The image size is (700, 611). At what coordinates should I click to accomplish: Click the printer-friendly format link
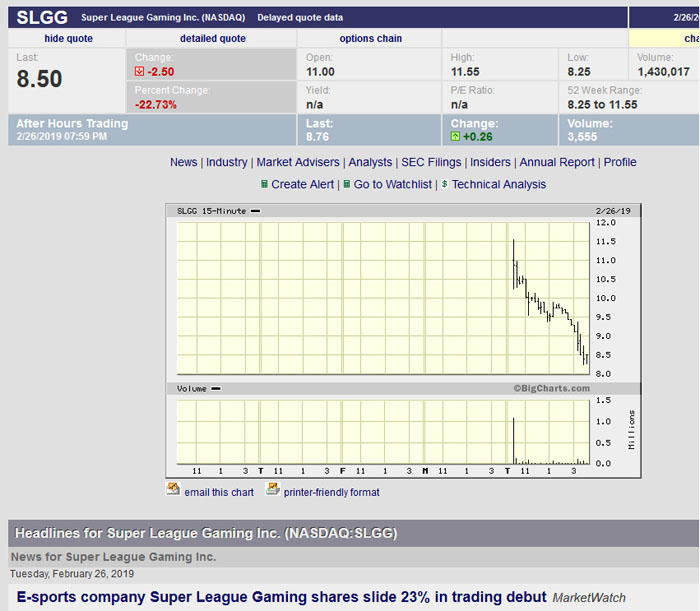[x=331, y=492]
